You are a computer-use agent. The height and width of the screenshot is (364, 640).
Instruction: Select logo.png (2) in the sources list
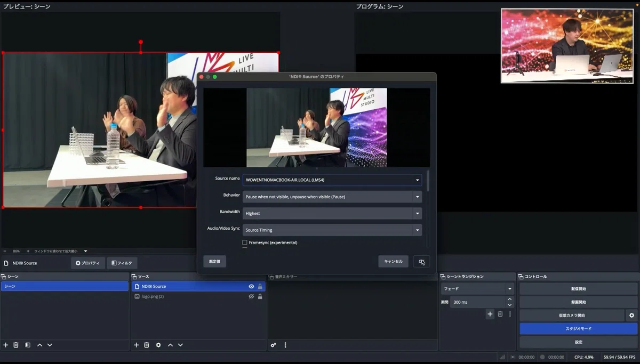point(198,296)
